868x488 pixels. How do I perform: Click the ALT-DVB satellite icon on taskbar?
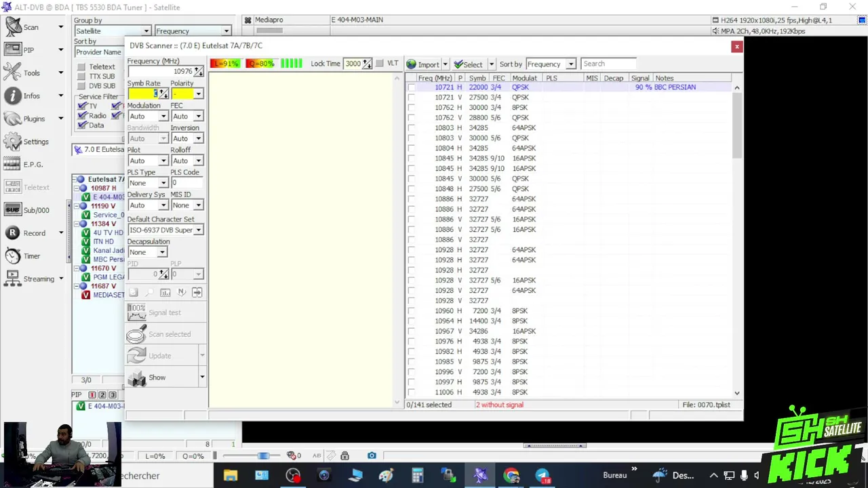click(480, 476)
